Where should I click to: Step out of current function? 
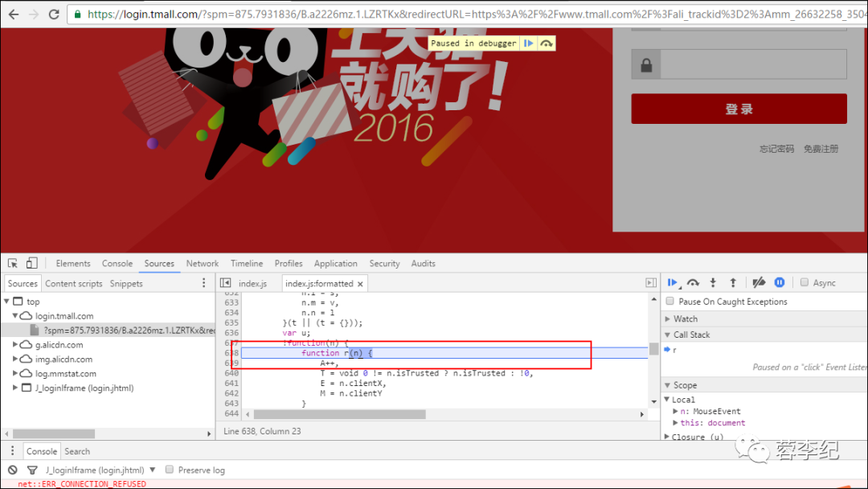733,282
